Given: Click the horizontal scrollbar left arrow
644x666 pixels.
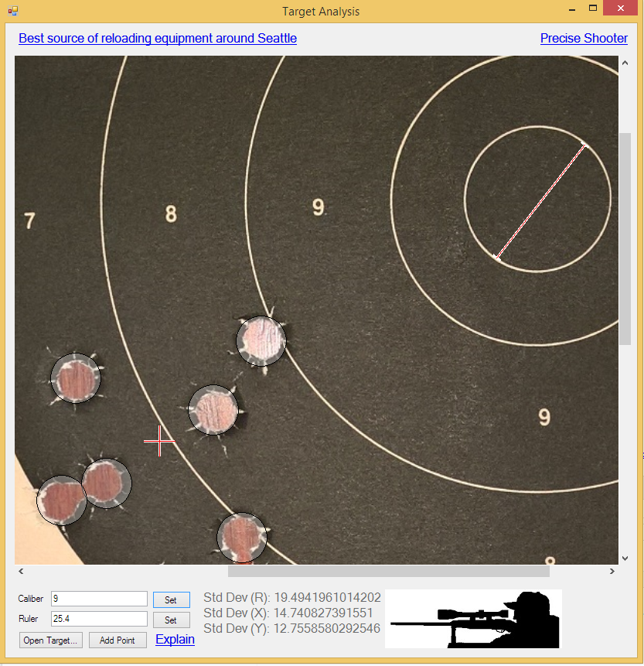Looking at the screenshot, I should coord(21,572).
